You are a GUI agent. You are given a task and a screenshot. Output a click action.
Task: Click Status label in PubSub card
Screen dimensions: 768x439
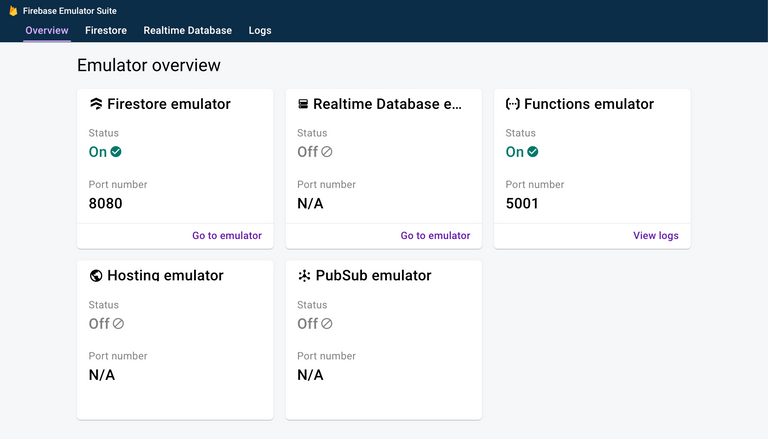pos(312,305)
